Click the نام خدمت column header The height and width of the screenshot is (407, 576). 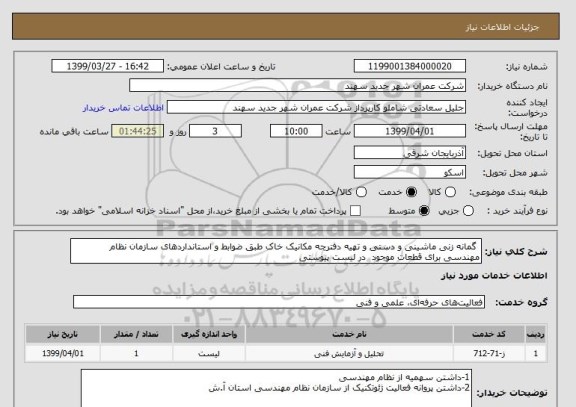click(349, 334)
